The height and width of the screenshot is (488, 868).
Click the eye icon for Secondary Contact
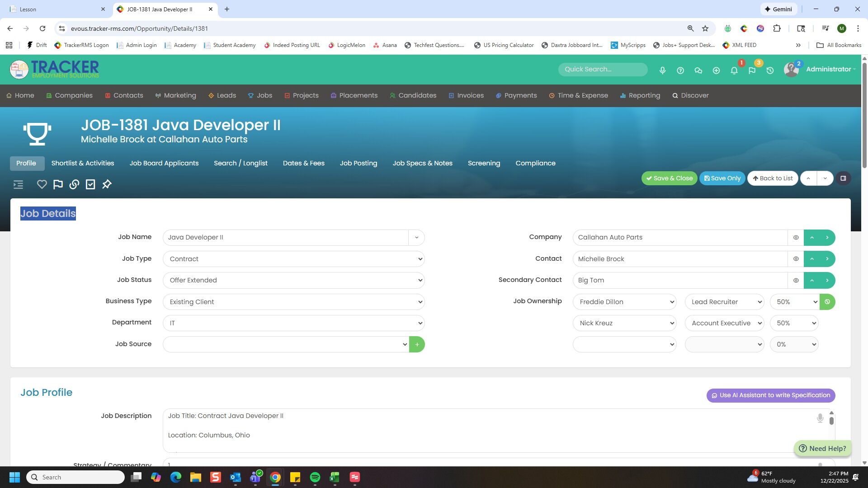tap(796, 281)
